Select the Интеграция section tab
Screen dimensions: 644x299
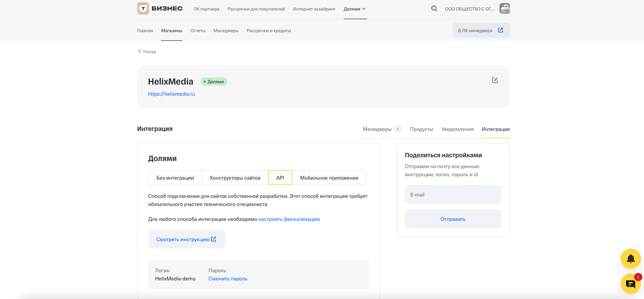[x=496, y=129]
